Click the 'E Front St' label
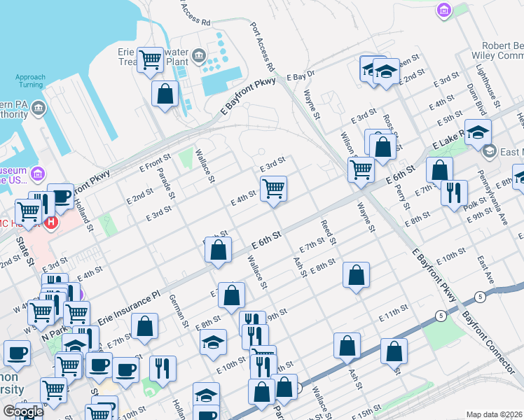The width and height of the screenshot is (524, 420). click(x=155, y=163)
